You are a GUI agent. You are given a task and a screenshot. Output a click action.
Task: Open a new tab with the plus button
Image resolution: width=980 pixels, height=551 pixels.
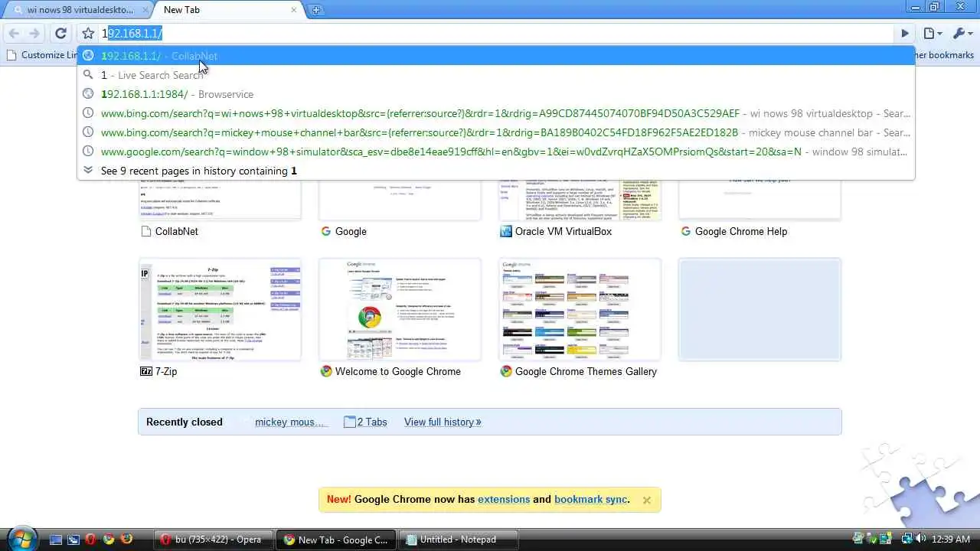pyautogui.click(x=316, y=10)
